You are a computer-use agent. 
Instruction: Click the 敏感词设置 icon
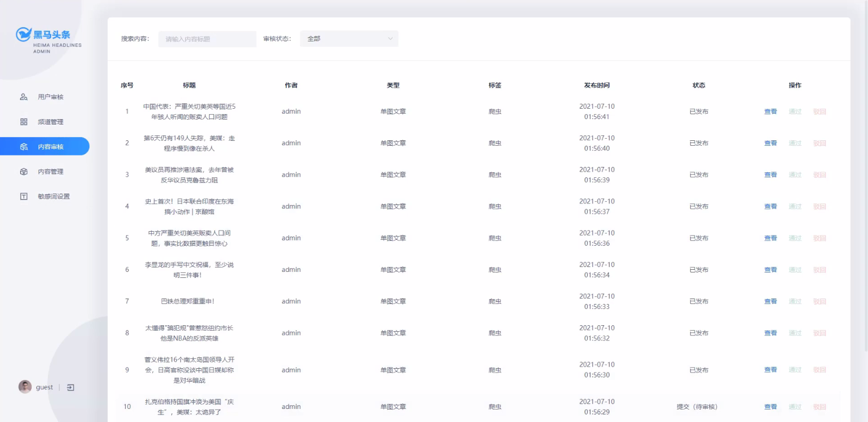[23, 196]
